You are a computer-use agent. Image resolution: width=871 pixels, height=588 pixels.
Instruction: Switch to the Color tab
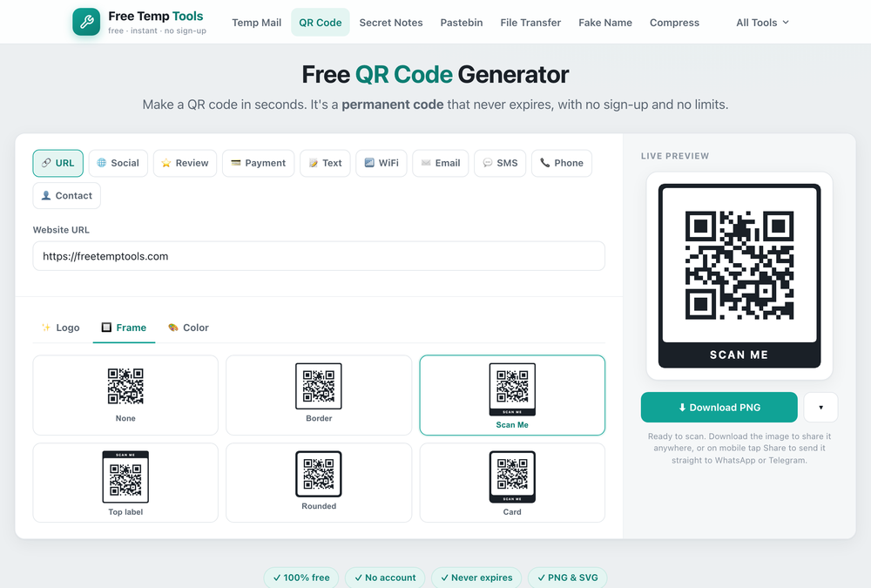click(x=188, y=328)
